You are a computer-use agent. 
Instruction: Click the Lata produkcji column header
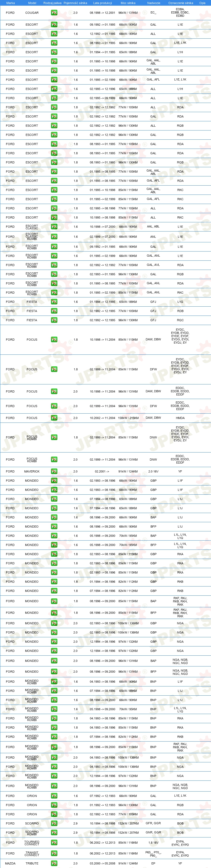[x=102, y=3]
